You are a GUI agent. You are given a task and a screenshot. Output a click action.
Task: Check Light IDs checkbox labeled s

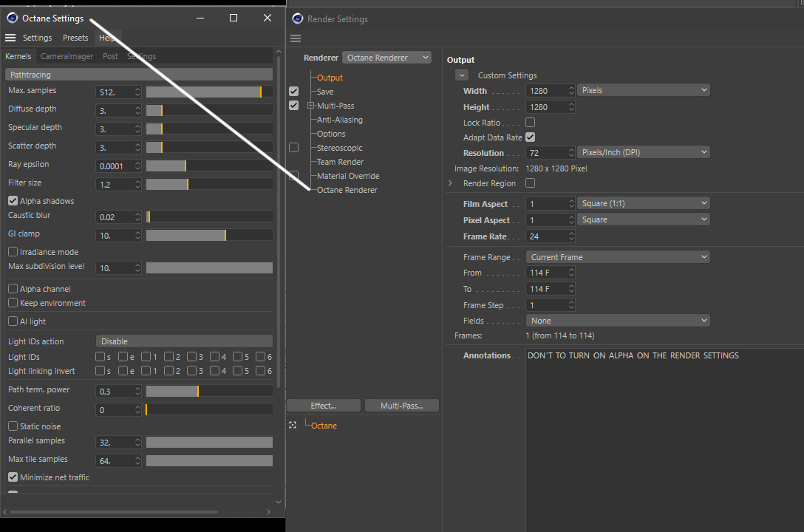[x=100, y=356]
